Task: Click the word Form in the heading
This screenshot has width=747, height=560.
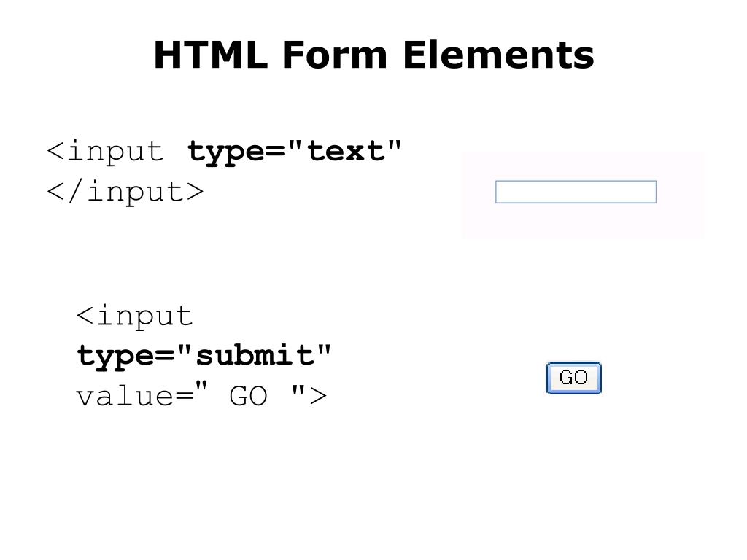Action: (335, 55)
